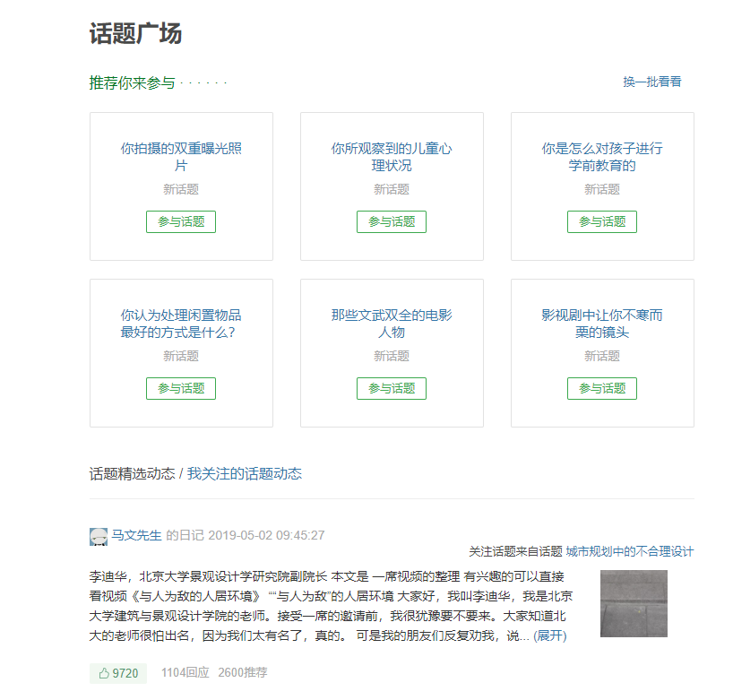Open topic 城市规划中的不合理设计
The width and height of the screenshot is (733, 700).
630,552
